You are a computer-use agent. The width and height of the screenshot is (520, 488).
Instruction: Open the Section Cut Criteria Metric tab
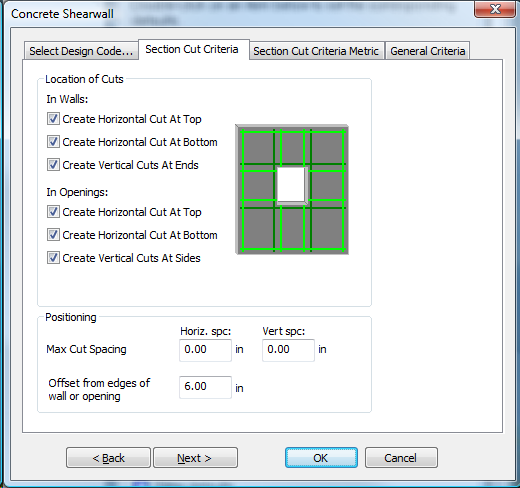click(317, 51)
